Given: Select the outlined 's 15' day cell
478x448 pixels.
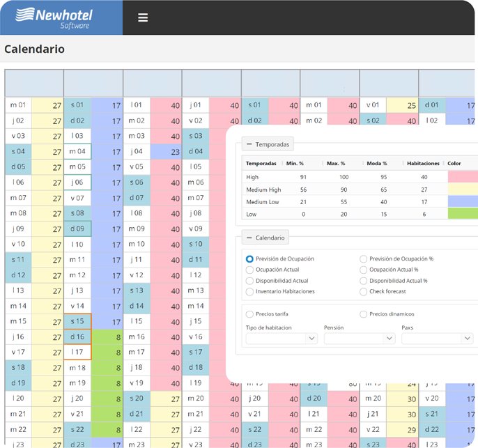Looking at the screenshot, I should pos(77,321).
